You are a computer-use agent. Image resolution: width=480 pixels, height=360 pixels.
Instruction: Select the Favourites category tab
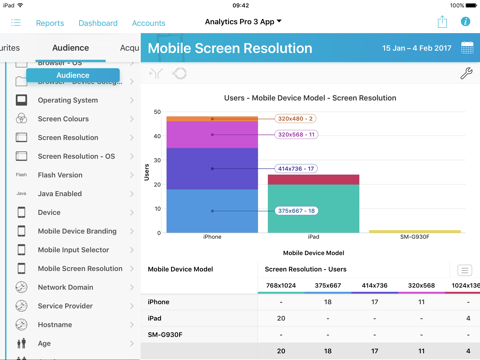point(10,48)
